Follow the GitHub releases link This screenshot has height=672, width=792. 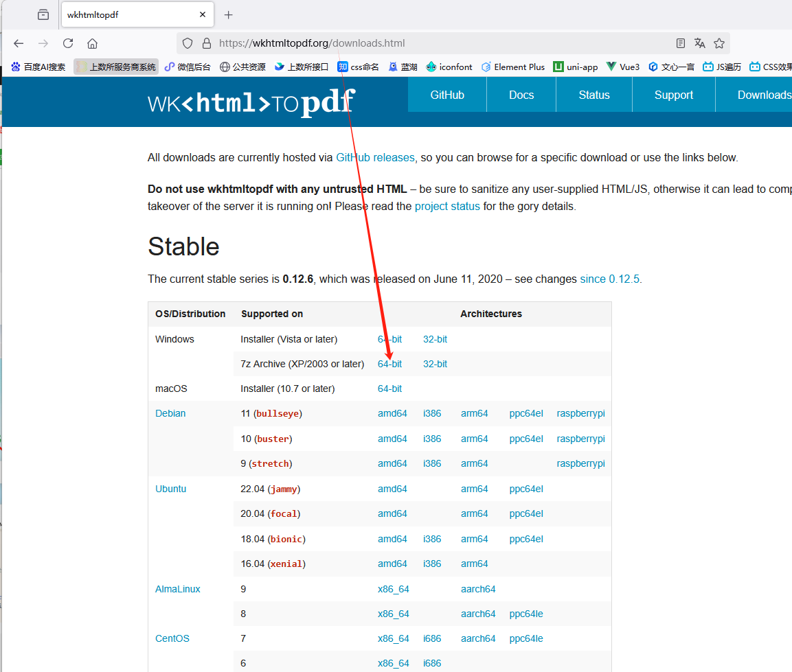(375, 157)
